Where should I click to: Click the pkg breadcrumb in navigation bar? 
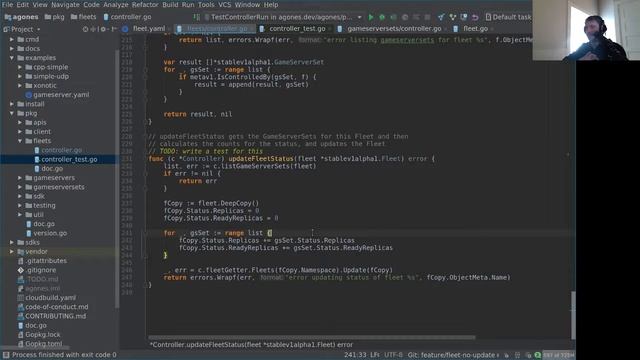55,17
